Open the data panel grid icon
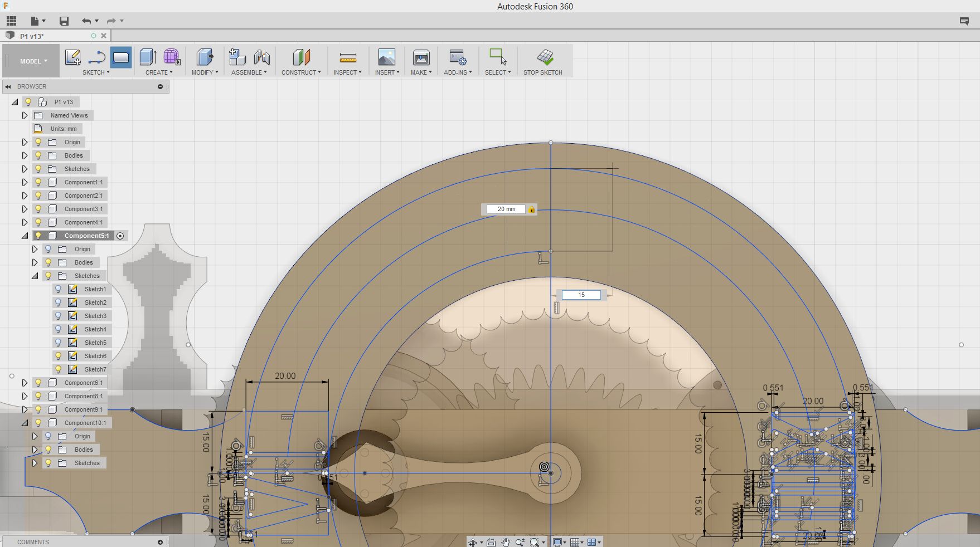 click(11, 21)
